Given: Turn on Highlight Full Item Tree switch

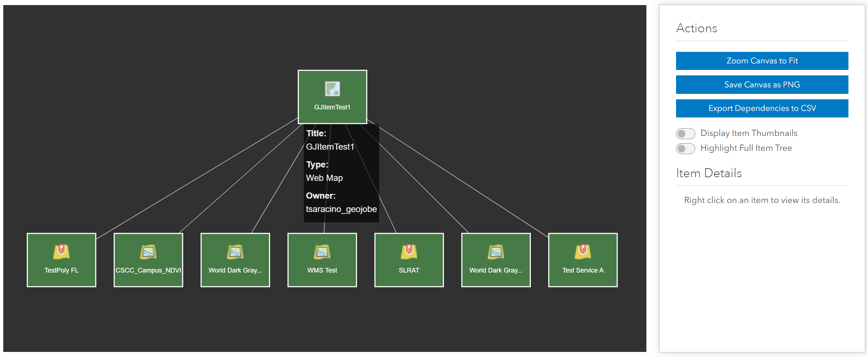Looking at the screenshot, I should (x=685, y=148).
